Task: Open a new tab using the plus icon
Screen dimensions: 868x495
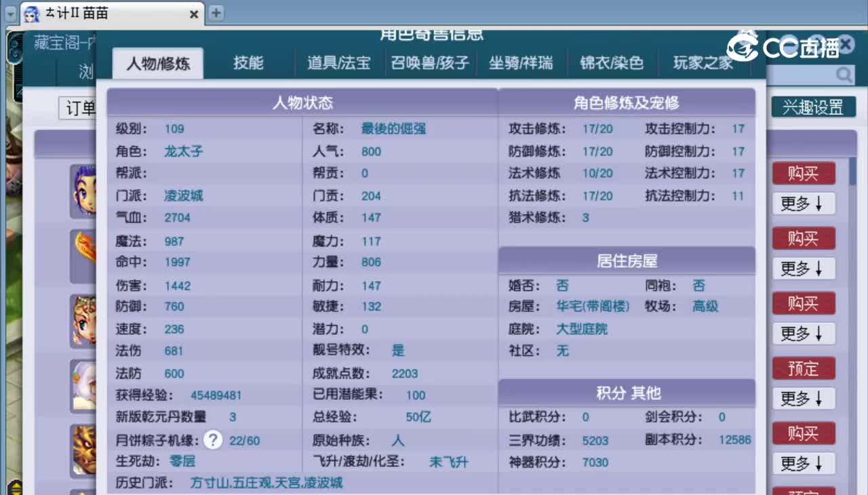Action: (215, 14)
